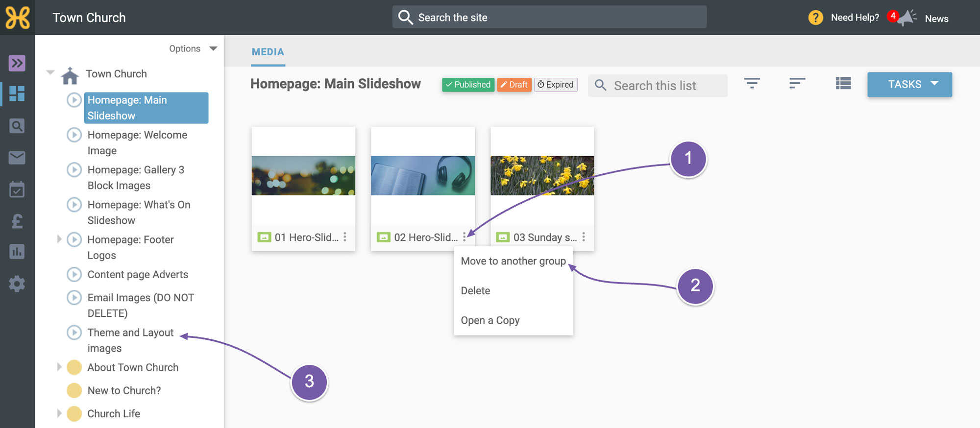Expand the About Town Church tree node
Image resolution: width=980 pixels, height=428 pixels.
(59, 367)
